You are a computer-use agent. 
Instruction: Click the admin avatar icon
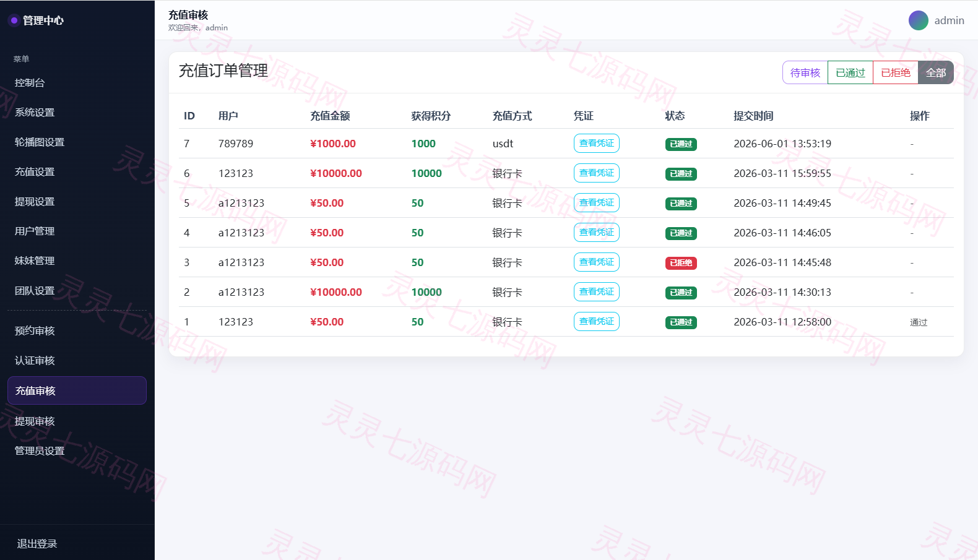(x=918, y=20)
